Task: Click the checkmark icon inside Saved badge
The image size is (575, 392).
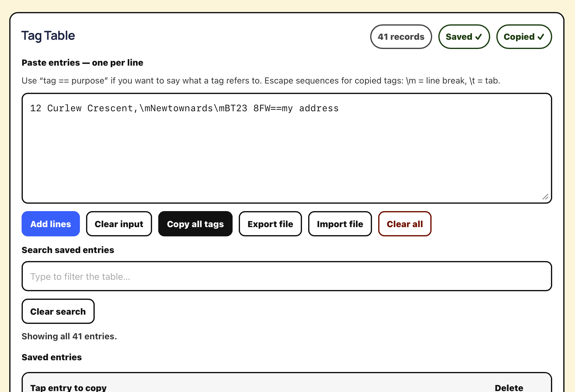Action: [479, 37]
